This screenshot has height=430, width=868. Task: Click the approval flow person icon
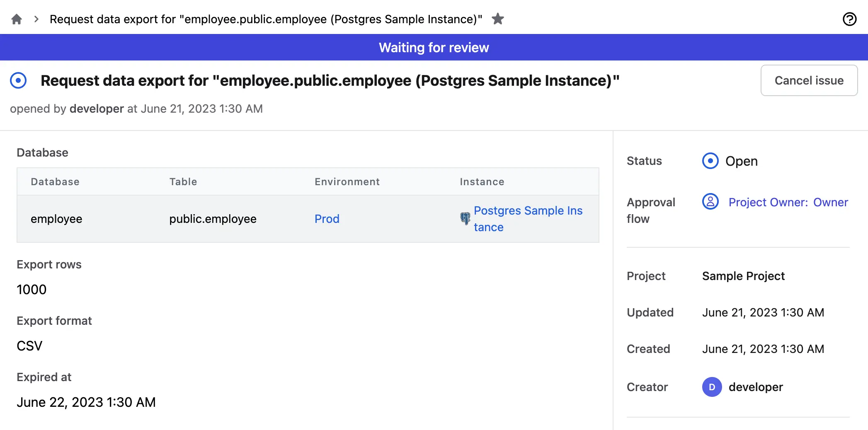coord(710,202)
